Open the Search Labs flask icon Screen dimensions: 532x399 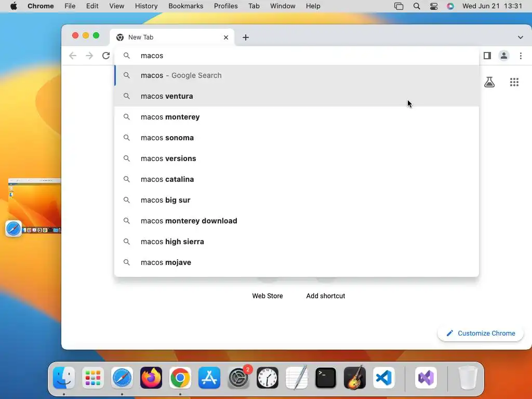click(489, 82)
